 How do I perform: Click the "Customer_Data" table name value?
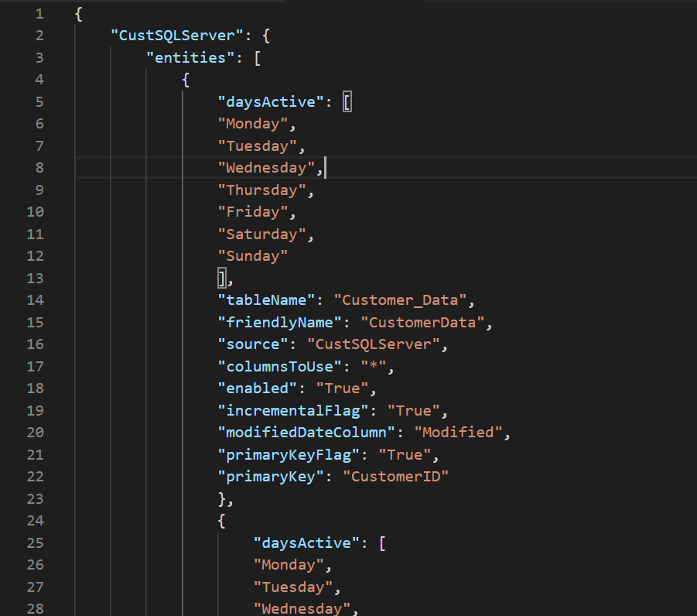click(x=400, y=299)
